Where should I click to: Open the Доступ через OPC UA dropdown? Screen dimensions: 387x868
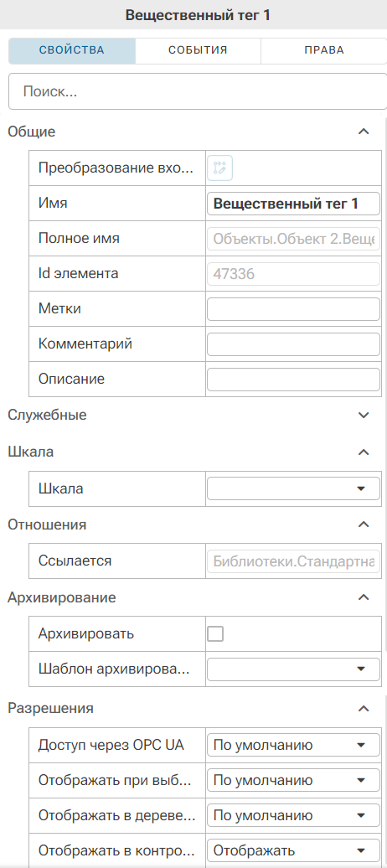(293, 745)
